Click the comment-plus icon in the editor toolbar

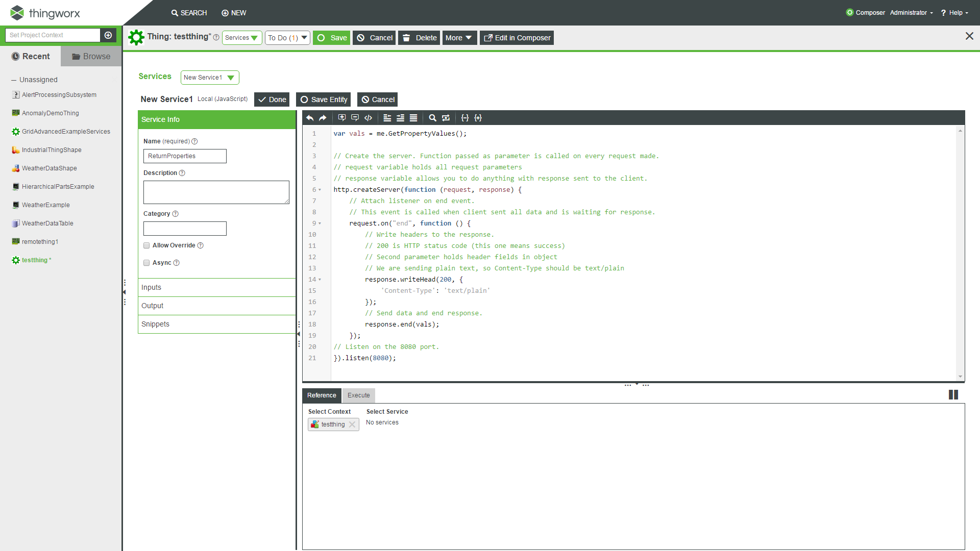342,118
